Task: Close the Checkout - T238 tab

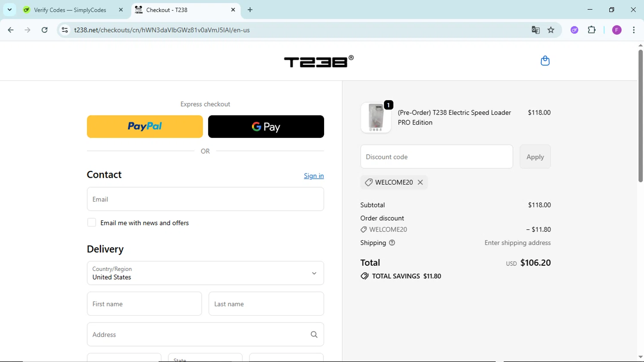Action: 233,10
